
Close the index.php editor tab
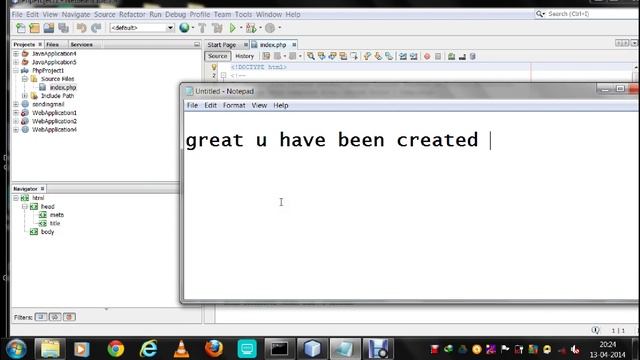294,44
